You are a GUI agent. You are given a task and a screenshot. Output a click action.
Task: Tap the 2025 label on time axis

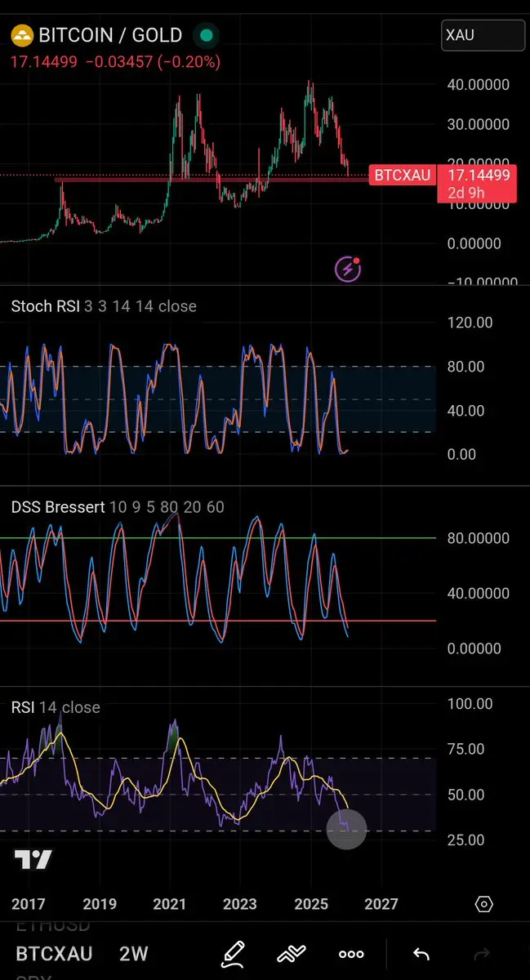click(x=311, y=904)
